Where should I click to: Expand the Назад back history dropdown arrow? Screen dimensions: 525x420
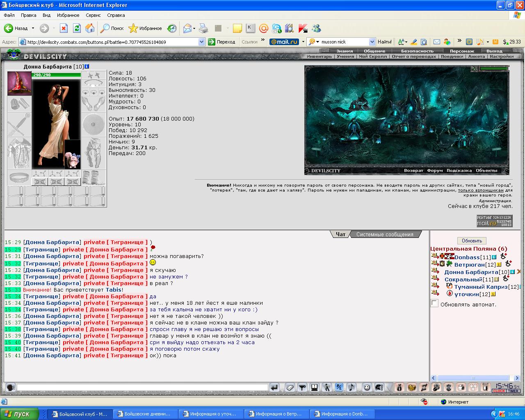coord(33,29)
